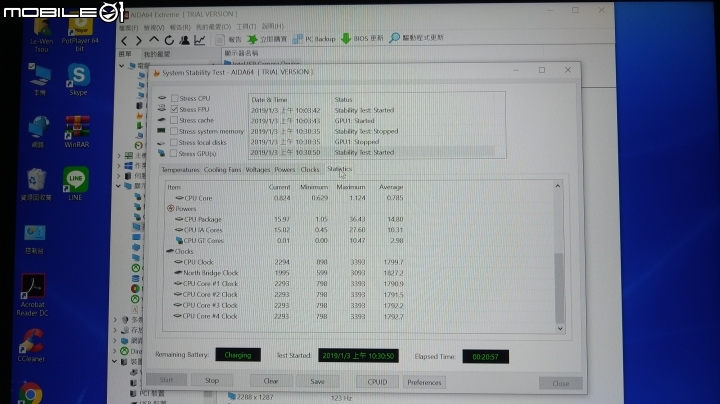Screen dimensions: 720x404
Task: Click the Save button
Action: coord(317,382)
